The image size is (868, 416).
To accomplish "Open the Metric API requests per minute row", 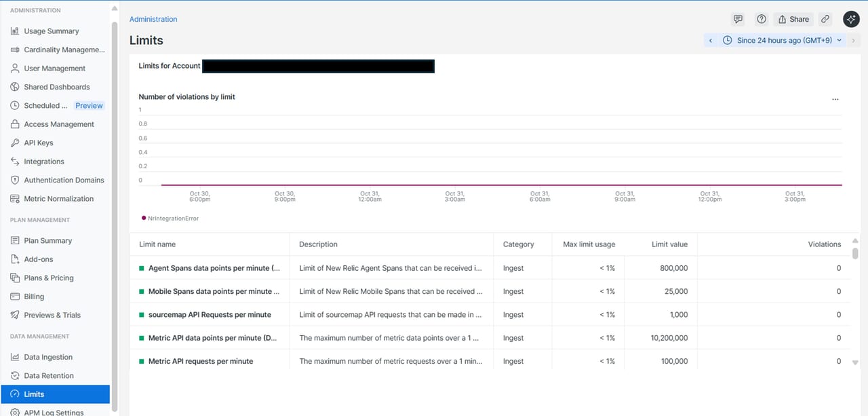I will [201, 362].
